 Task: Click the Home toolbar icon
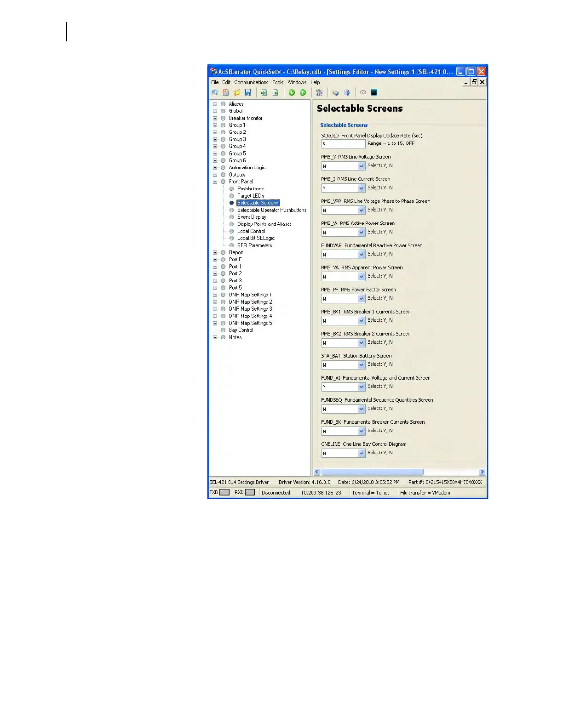point(215,92)
